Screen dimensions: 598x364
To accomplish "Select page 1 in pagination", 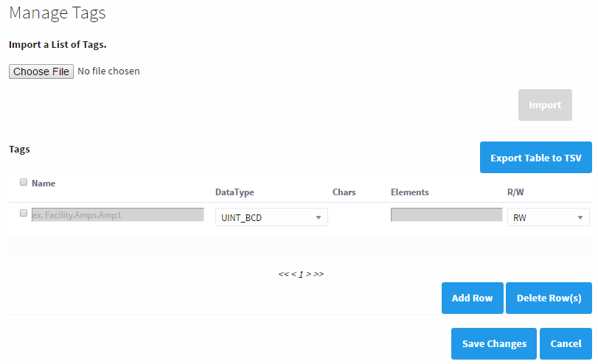I will pos(301,274).
